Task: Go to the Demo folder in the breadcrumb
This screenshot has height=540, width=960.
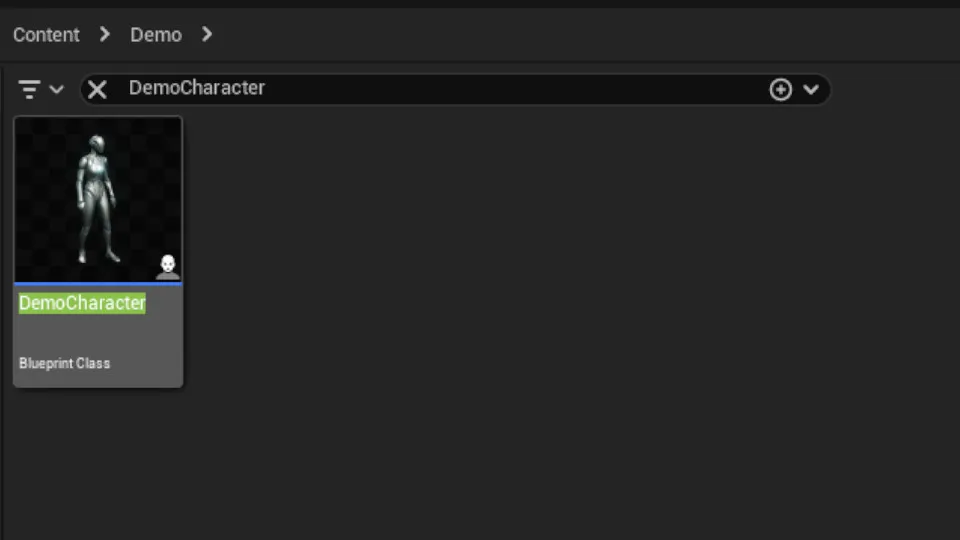Action: point(156,35)
